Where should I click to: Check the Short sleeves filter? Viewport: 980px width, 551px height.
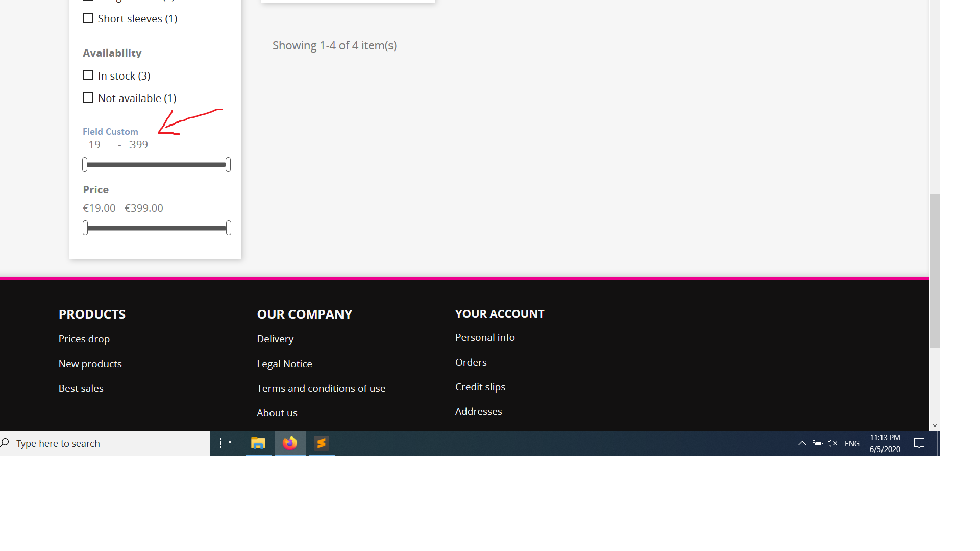tap(88, 18)
